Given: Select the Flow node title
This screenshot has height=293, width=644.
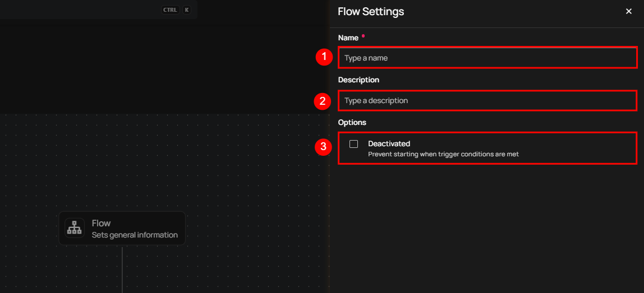Looking at the screenshot, I should tap(101, 223).
